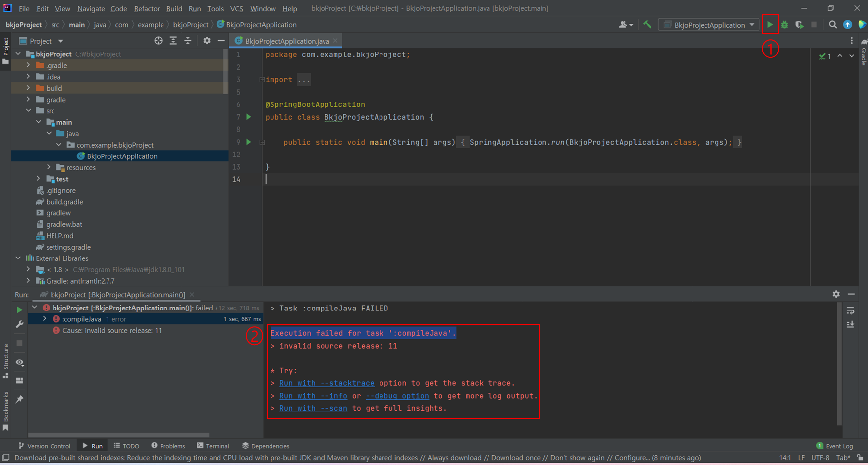Change UTF-8 file encoding in status bar
The height and width of the screenshot is (465, 868).
click(x=820, y=458)
